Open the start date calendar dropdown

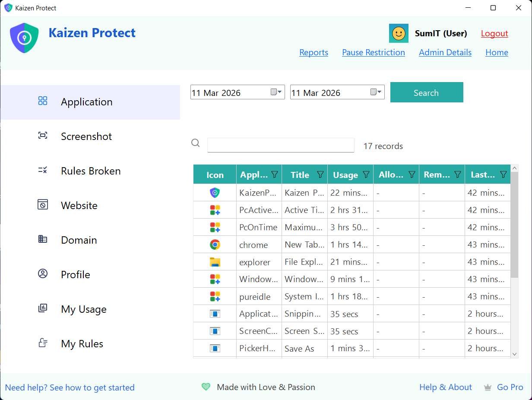tap(276, 92)
